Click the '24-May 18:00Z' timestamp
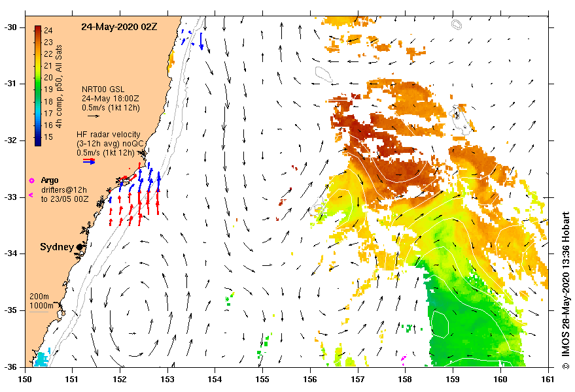Viewport: 575px width, 392px height. pyautogui.click(x=110, y=99)
